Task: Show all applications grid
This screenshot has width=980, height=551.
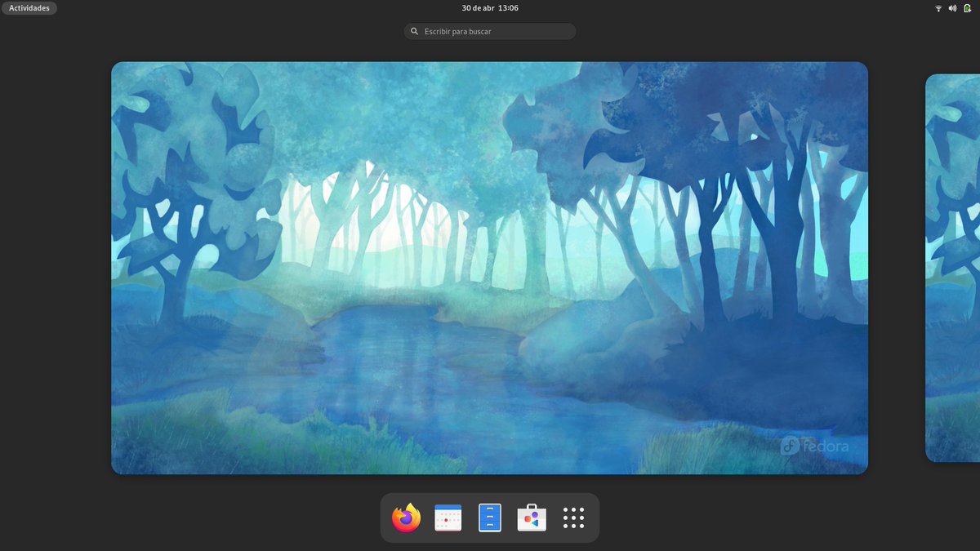Action: (573, 518)
